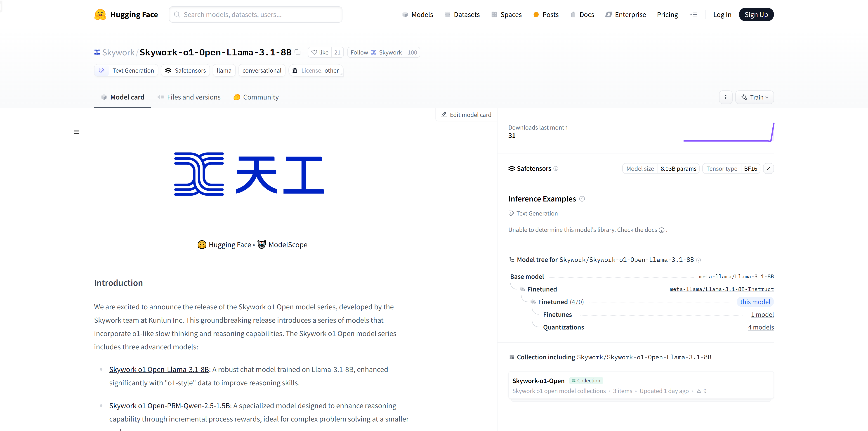Viewport: 868px width, 431px height.
Task: Open the Community tab
Action: [256, 97]
